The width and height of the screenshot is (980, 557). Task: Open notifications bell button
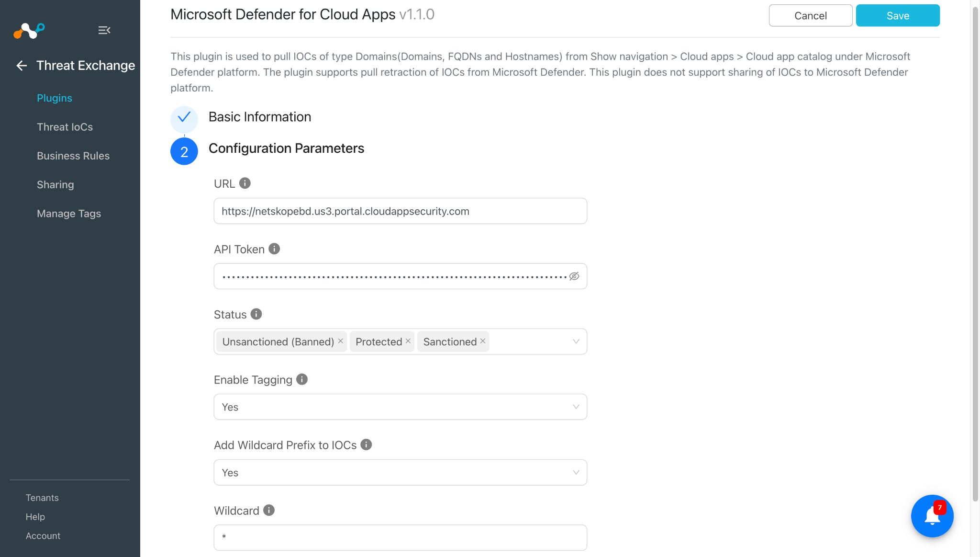(x=932, y=516)
